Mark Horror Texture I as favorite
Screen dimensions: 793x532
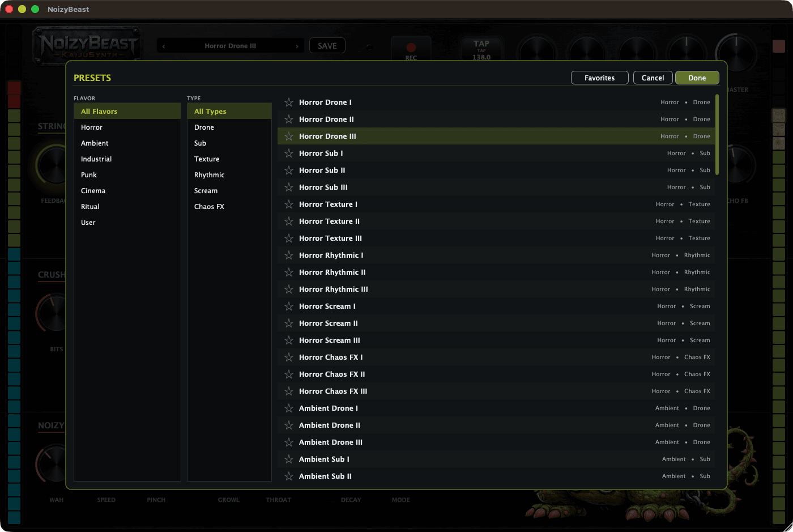(x=289, y=205)
